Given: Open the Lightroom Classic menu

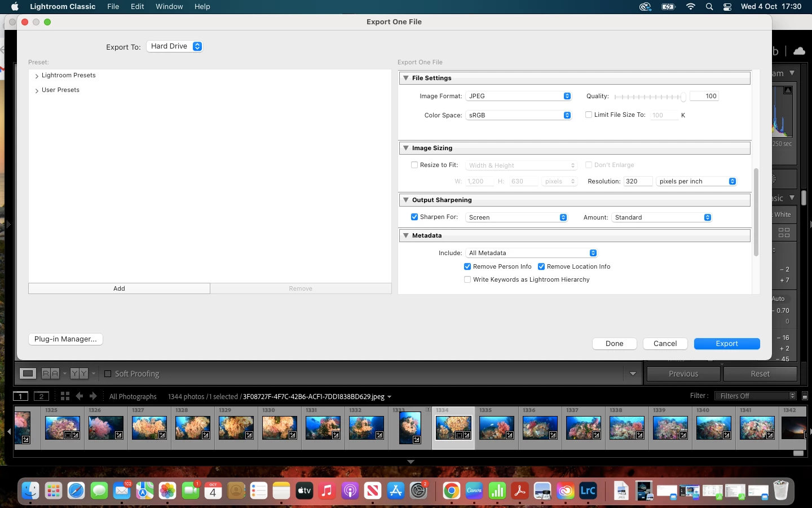Looking at the screenshot, I should point(63,7).
